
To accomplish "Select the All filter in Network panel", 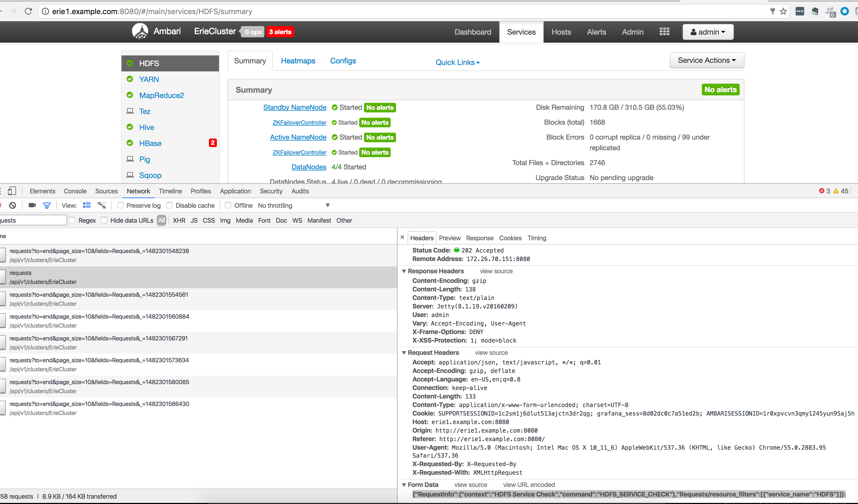I will tap(161, 220).
